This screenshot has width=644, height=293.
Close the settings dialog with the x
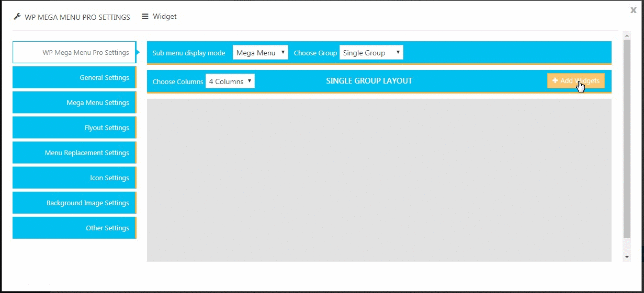pos(634,9)
